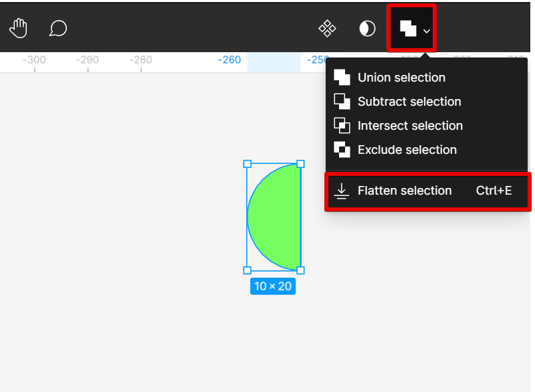
Task: Click the highlighted blue ruler segment
Action: click(x=274, y=62)
